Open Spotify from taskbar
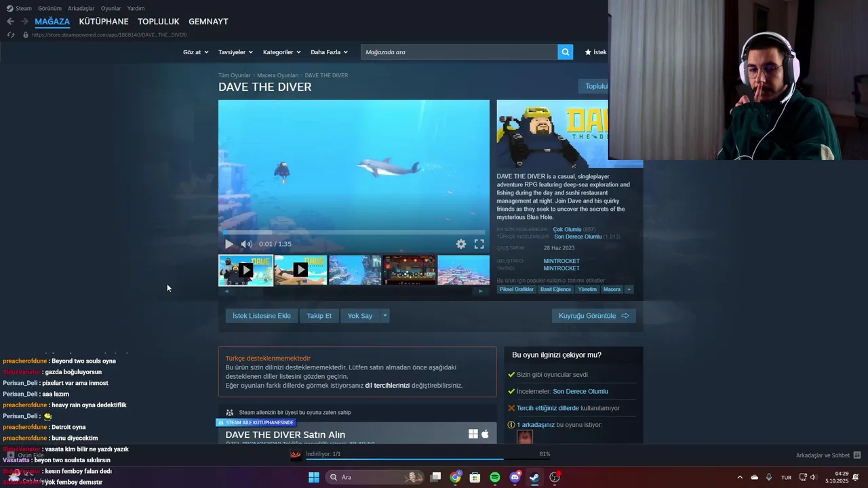This screenshot has height=488, width=868. point(495,477)
